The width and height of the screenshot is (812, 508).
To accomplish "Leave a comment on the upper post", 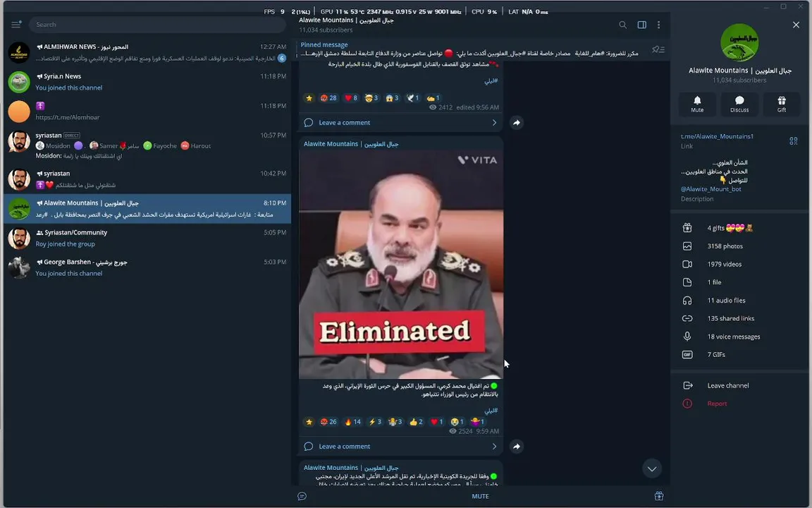I will point(401,123).
